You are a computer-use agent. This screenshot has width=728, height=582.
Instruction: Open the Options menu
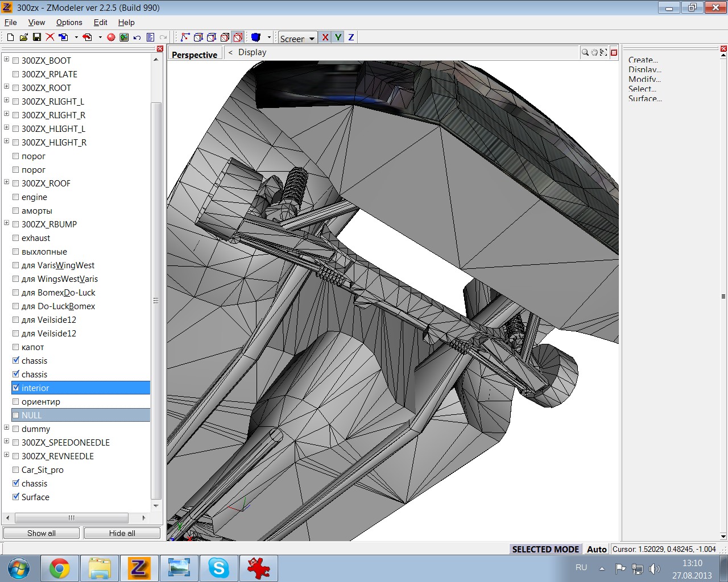point(69,22)
